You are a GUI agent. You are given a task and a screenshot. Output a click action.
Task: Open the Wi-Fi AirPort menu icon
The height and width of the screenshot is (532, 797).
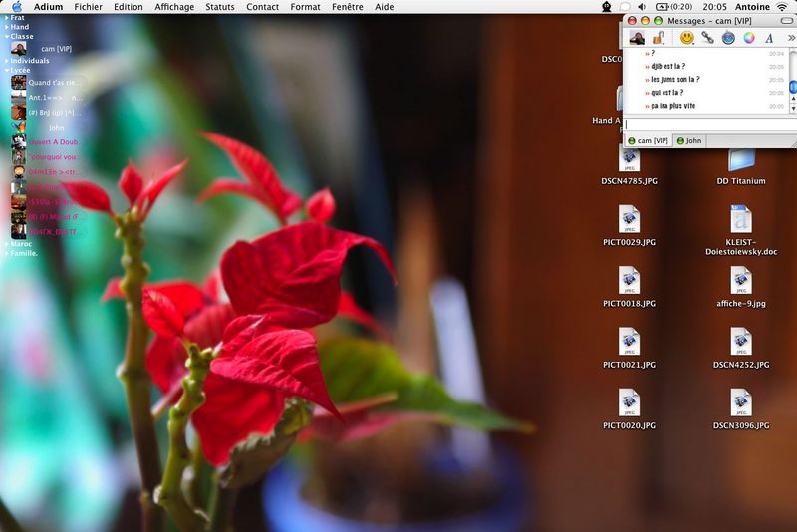pos(782,7)
